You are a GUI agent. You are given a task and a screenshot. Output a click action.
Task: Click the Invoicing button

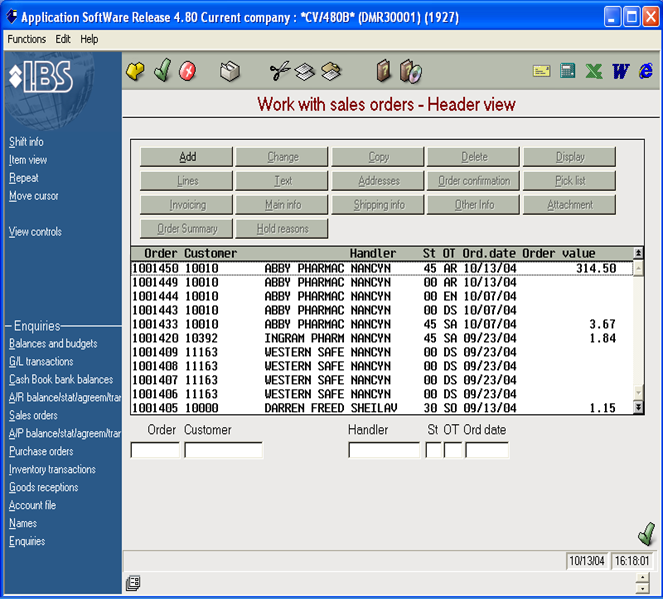(186, 205)
